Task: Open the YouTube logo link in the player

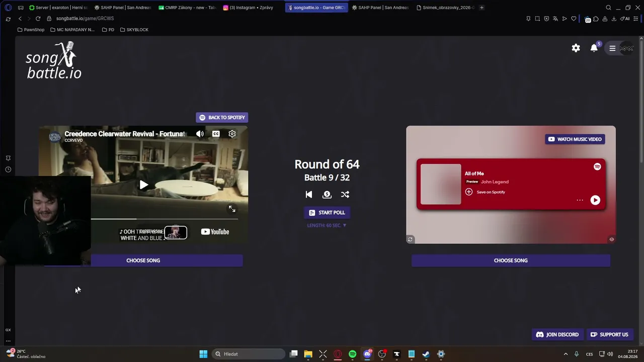Action: [x=215, y=232]
